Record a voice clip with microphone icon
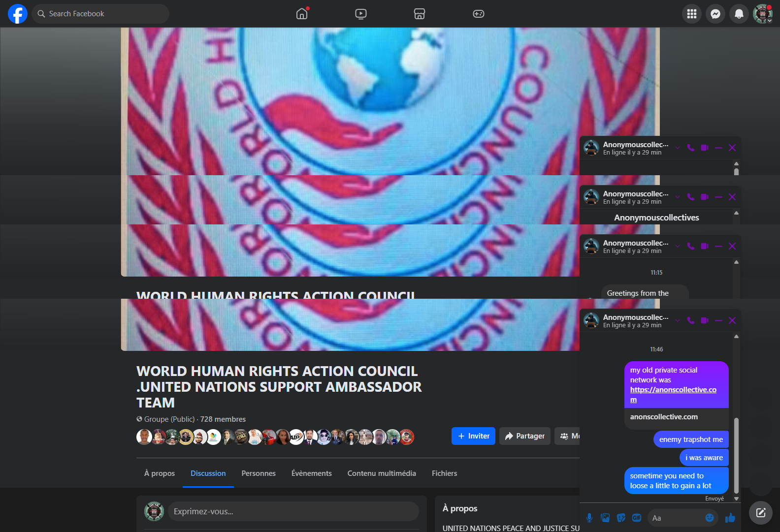780x532 pixels. pos(589,518)
